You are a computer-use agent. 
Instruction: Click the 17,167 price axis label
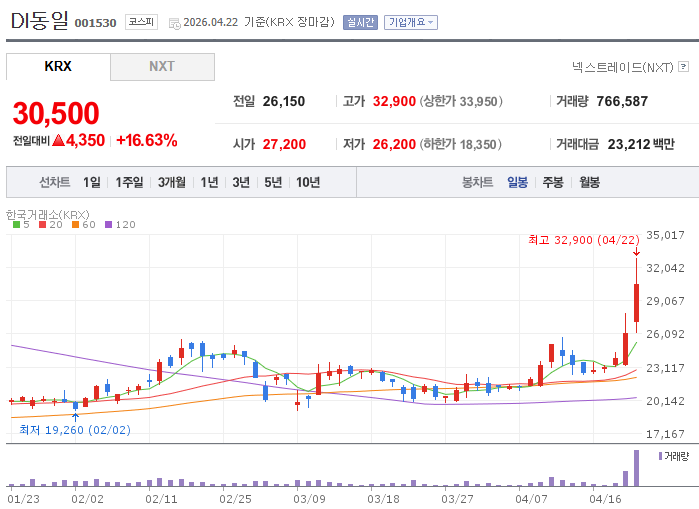(x=665, y=434)
